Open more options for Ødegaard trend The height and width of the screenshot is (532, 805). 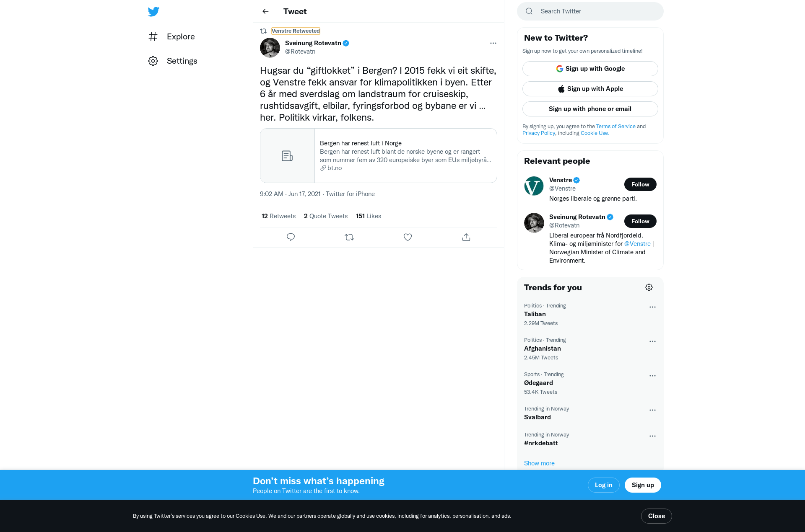tap(652, 376)
